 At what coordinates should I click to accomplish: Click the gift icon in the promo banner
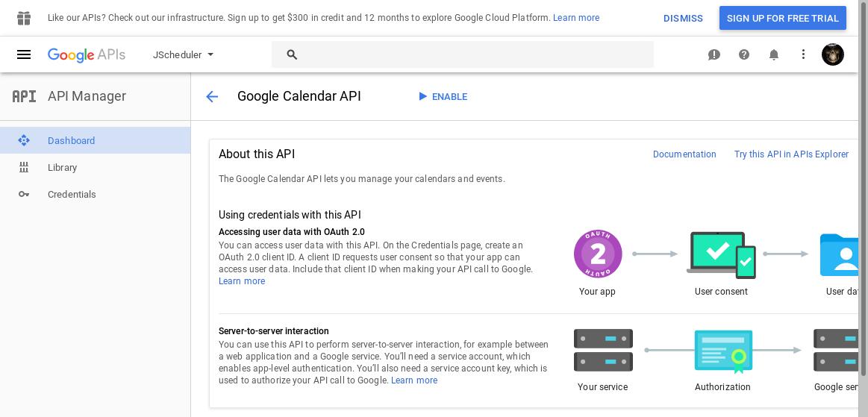(x=24, y=18)
